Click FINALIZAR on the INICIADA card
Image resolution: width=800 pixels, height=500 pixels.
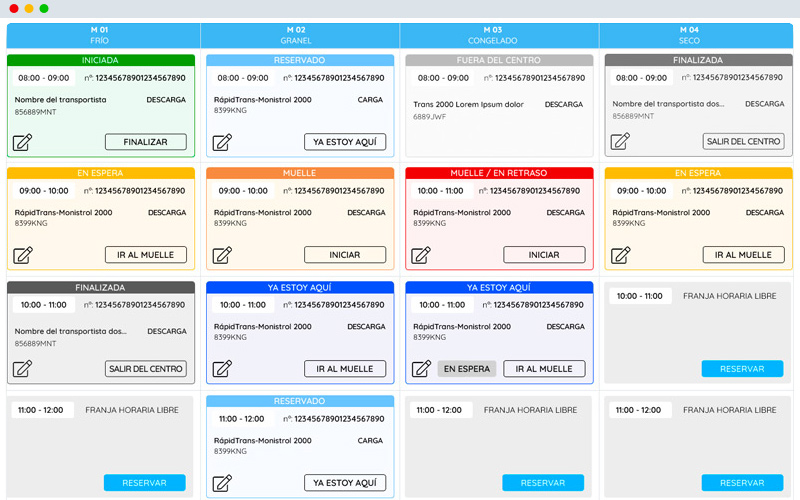point(146,142)
